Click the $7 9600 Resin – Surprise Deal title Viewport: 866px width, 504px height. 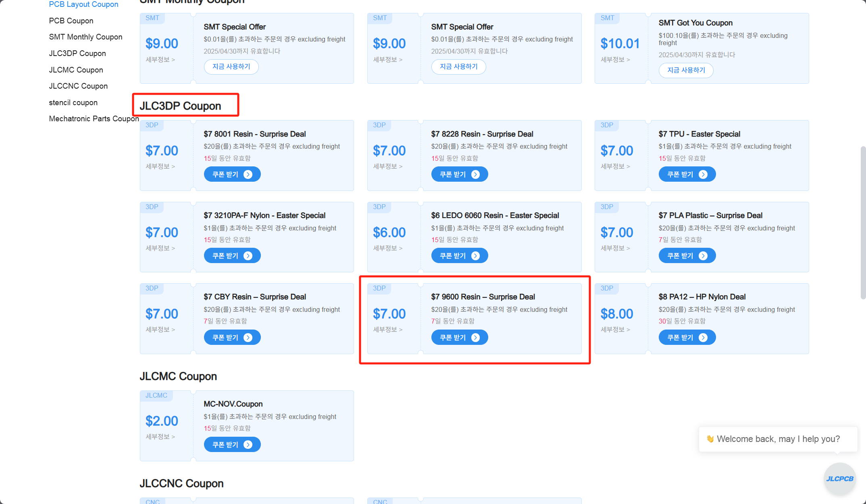coord(483,297)
